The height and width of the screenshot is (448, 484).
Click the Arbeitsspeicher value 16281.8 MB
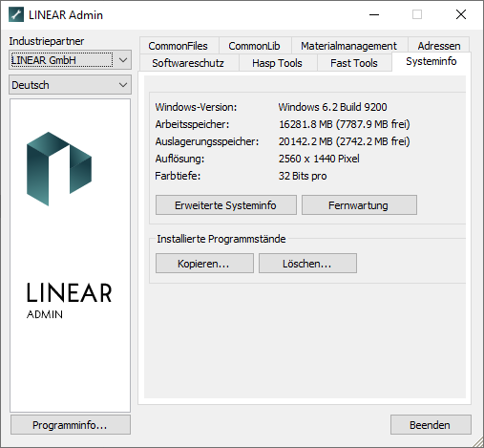(345, 124)
